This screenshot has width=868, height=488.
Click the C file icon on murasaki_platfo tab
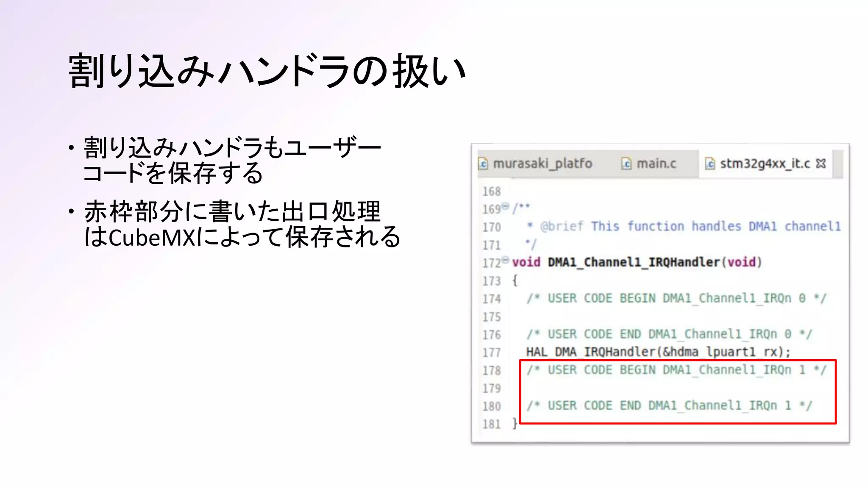click(x=483, y=164)
